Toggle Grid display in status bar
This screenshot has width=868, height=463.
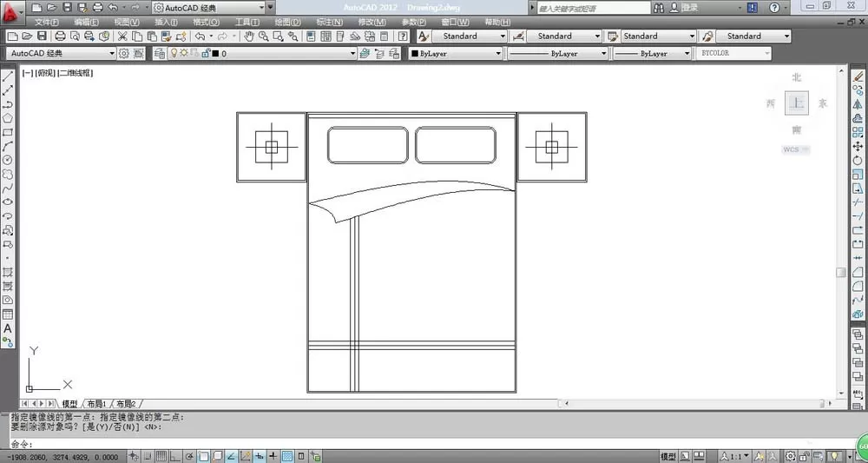click(x=161, y=457)
